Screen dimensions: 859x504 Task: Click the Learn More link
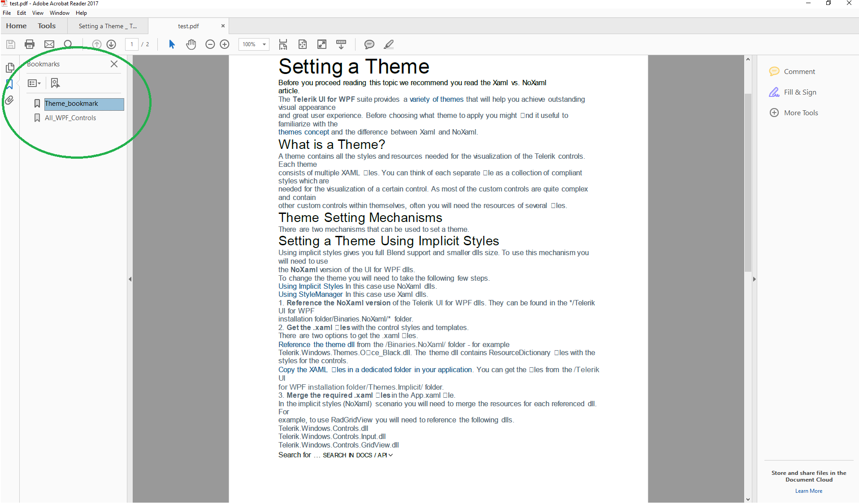point(808,491)
